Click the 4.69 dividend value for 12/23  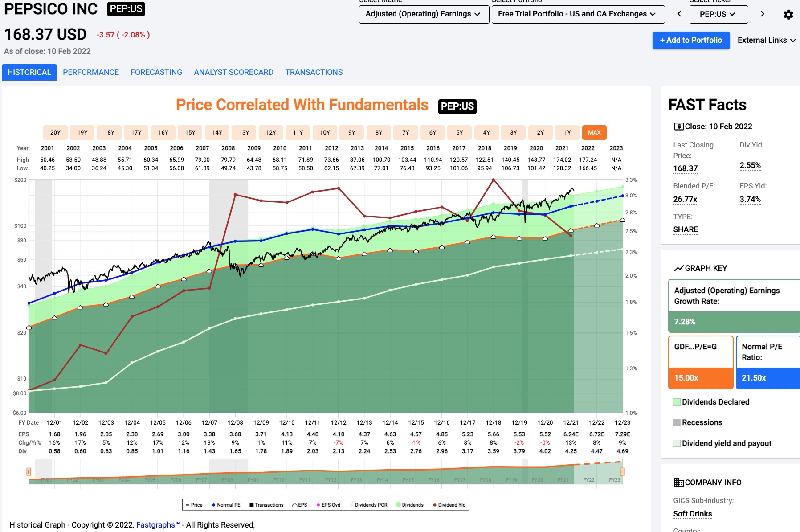622,451
